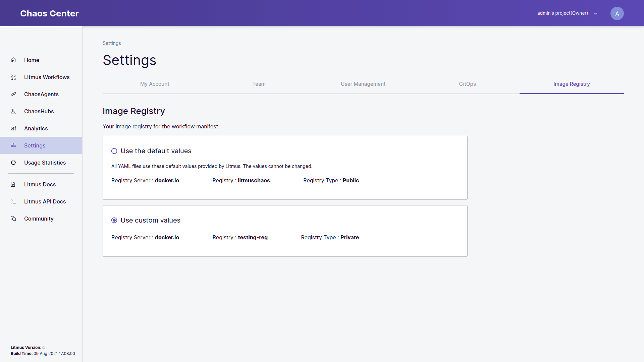Viewport: 644px width, 362px height.
Task: Go to Home in sidebar
Action: click(41, 60)
